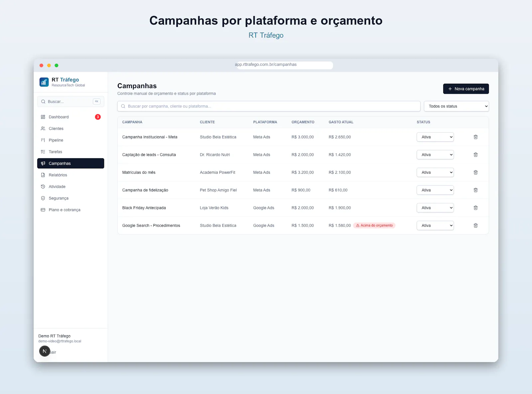The image size is (532, 394).
Task: Delete the Campanha Institucional - Meta row
Action: click(475, 137)
